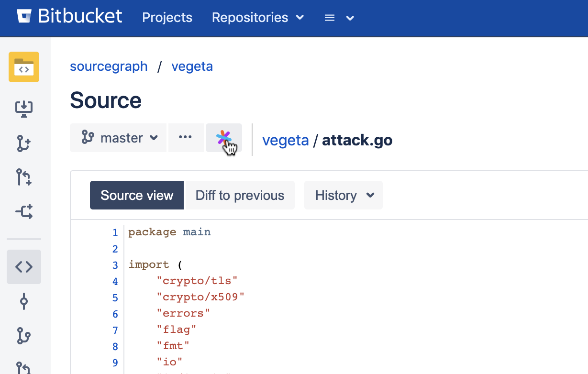Click the word package on line 1
Screen dimensions: 588x374
pyautogui.click(x=152, y=232)
